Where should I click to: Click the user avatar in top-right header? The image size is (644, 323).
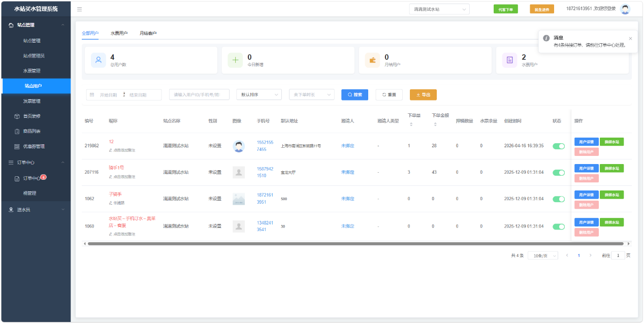tap(625, 9)
